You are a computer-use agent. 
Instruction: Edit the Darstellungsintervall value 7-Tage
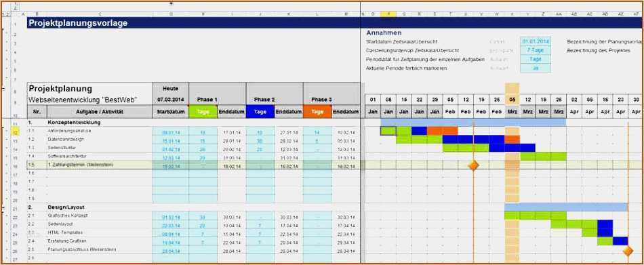tap(536, 50)
